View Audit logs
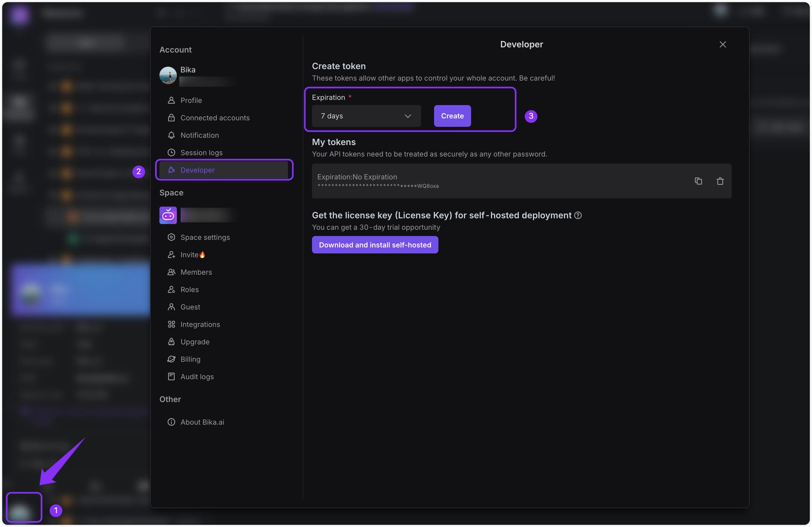Screen dimensions: 812x527 point(197,377)
